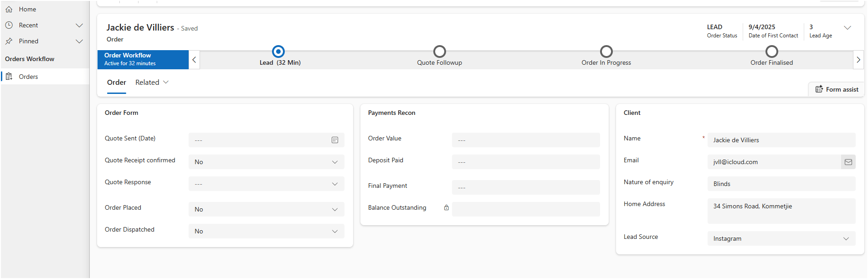
Task: Open the Quote Response dropdown
Action: coord(267,184)
